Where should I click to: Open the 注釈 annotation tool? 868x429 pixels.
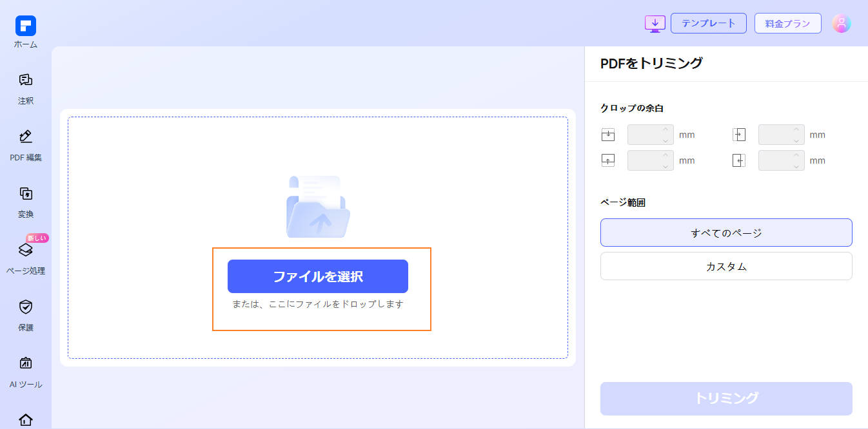26,89
